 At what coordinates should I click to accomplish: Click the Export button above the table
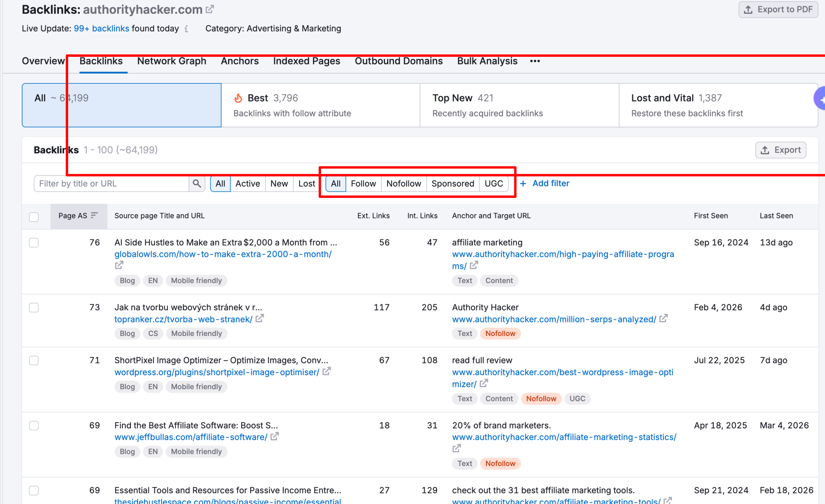pyautogui.click(x=780, y=149)
